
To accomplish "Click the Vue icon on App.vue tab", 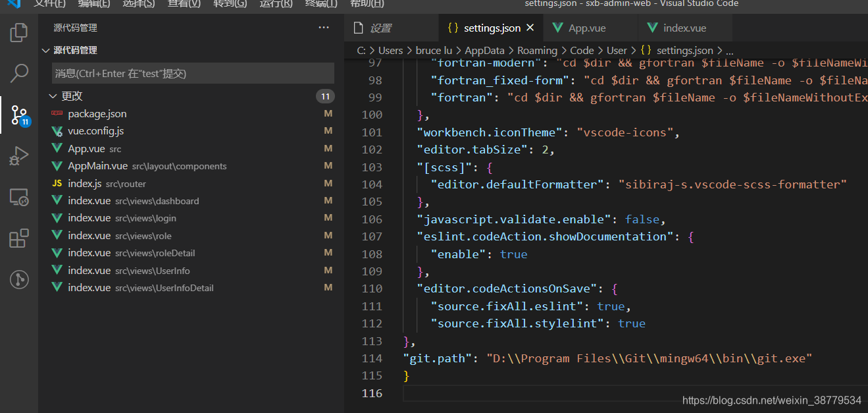I will pos(558,28).
